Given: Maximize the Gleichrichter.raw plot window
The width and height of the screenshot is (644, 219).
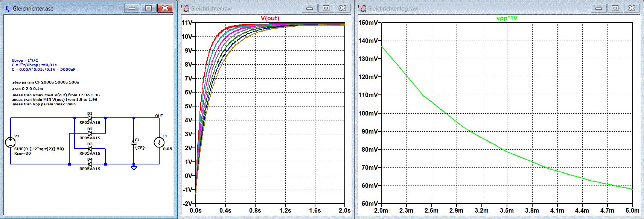Looking at the screenshot, I should (326, 8).
